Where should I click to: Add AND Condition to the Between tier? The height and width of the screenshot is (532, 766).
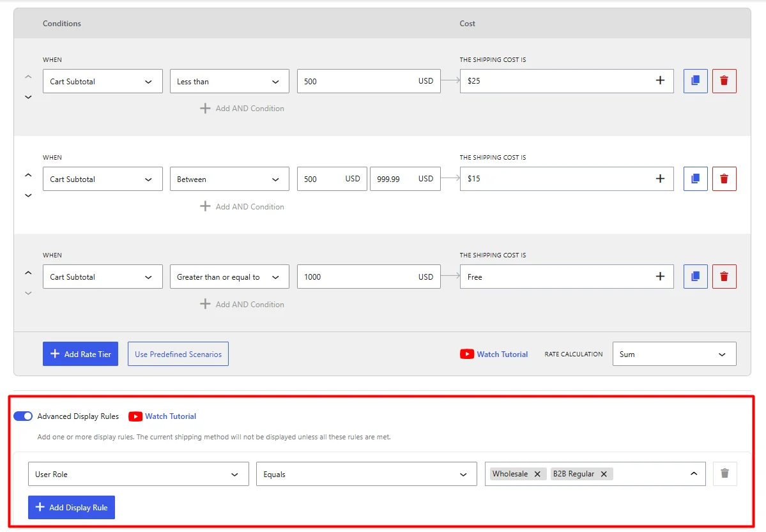242,207
